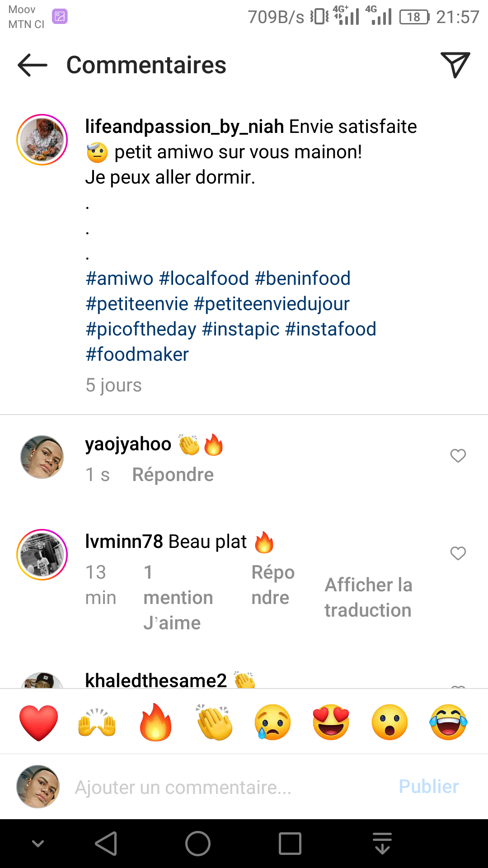Image resolution: width=488 pixels, height=868 pixels.
Task: Open the #instafood hashtag
Action: pyautogui.click(x=331, y=329)
